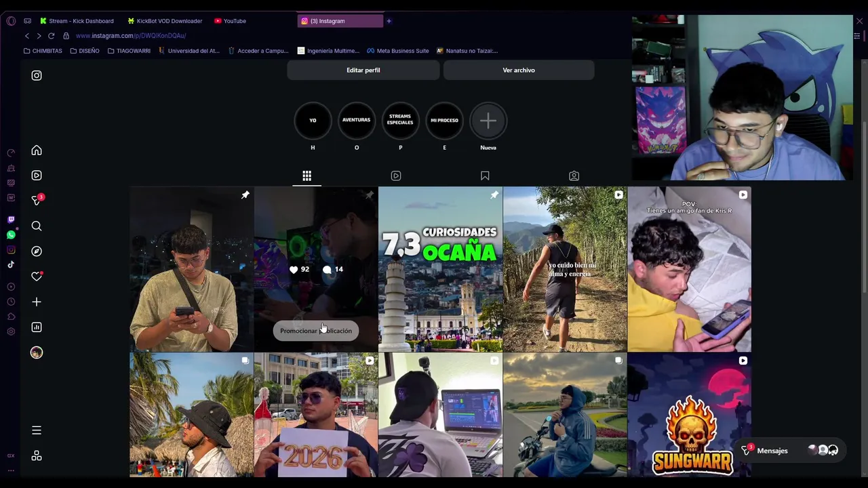Switch to KickBot VOD Downloader tab
Image resolution: width=868 pixels, height=488 pixels.
click(x=165, y=21)
